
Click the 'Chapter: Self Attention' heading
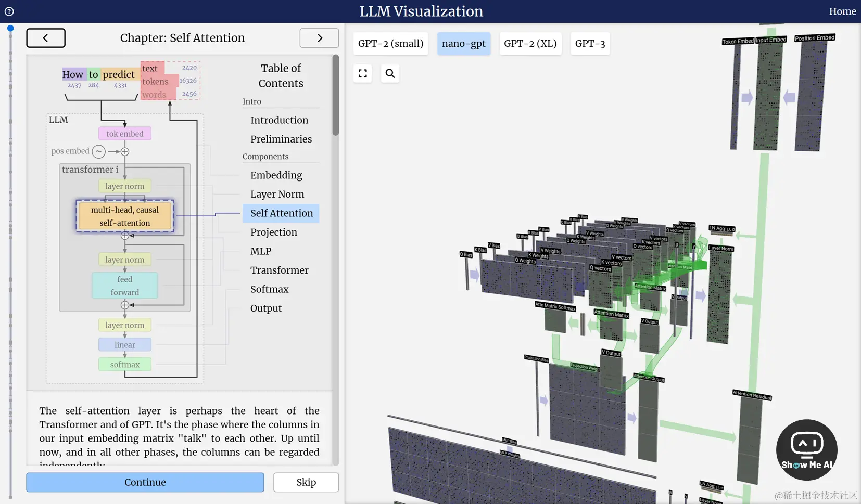pyautogui.click(x=182, y=38)
